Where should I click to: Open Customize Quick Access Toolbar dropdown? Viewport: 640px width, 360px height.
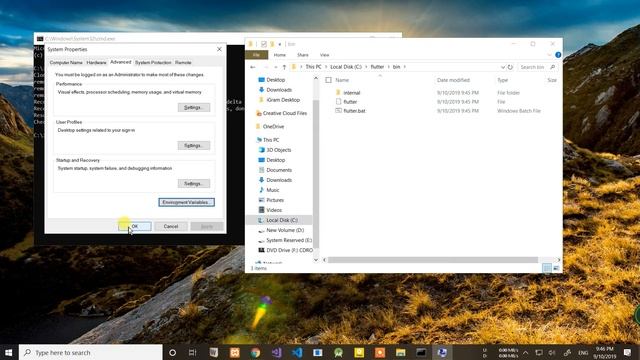(280, 44)
